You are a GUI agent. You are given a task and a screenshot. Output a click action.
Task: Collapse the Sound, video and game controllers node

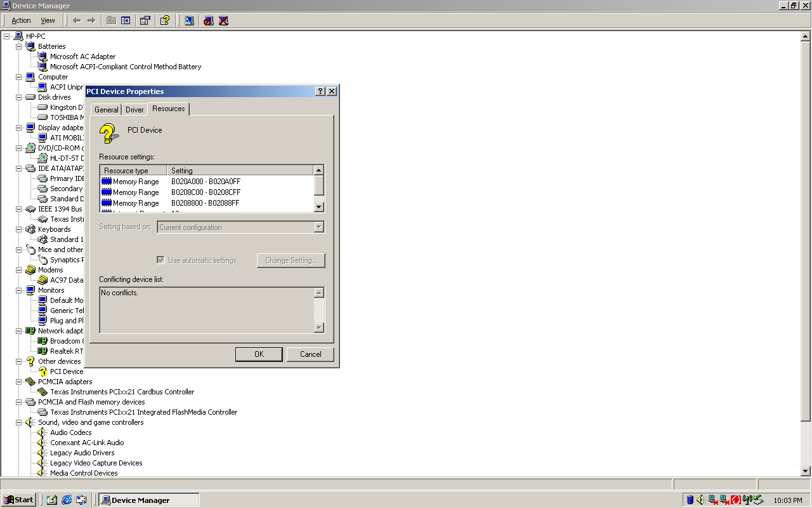point(19,422)
